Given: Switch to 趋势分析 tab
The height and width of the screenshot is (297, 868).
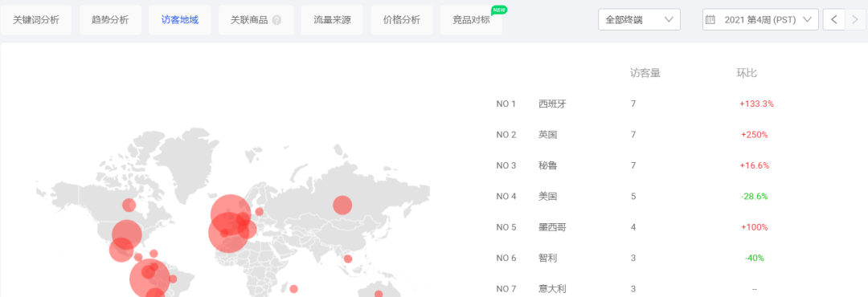Looking at the screenshot, I should coord(110,20).
